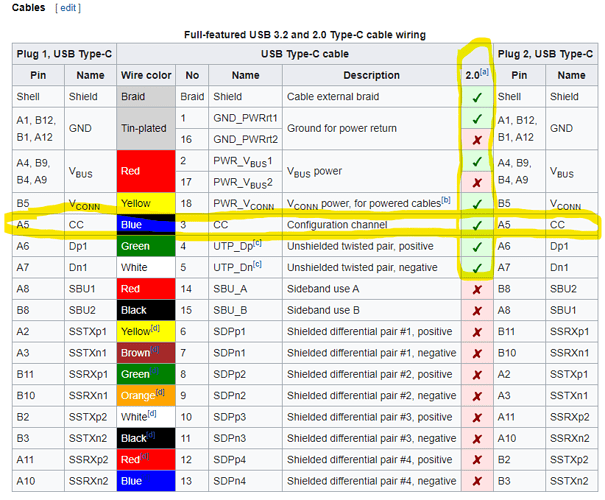Click the red cross in the Sideband use A row
The height and width of the screenshot is (500, 605).
tap(477, 289)
